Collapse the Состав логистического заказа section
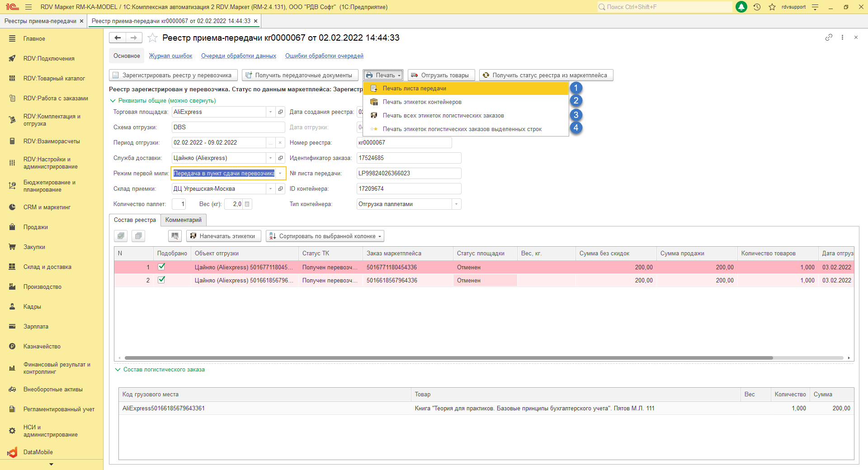Viewport: 868px width, 470px height. click(x=118, y=370)
